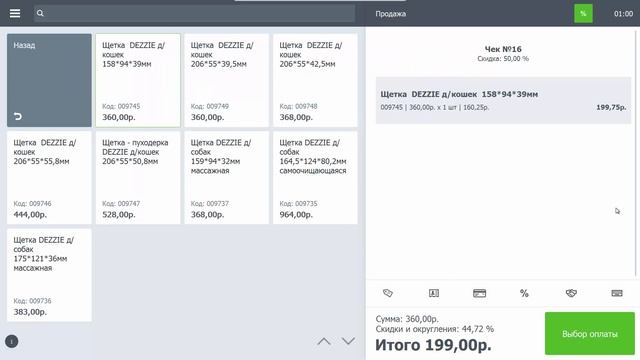Click the Сумма: 360,00р. line
This screenshot has width=640, height=360.
coord(407,319)
